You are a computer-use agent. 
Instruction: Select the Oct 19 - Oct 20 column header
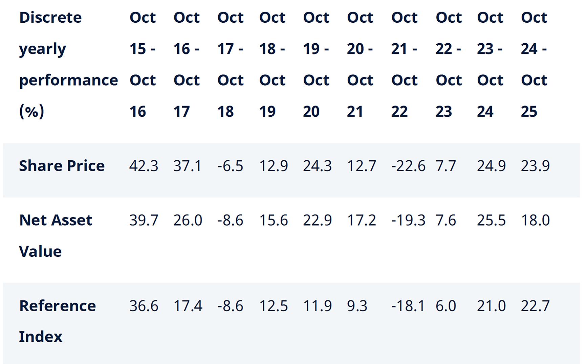click(x=316, y=64)
